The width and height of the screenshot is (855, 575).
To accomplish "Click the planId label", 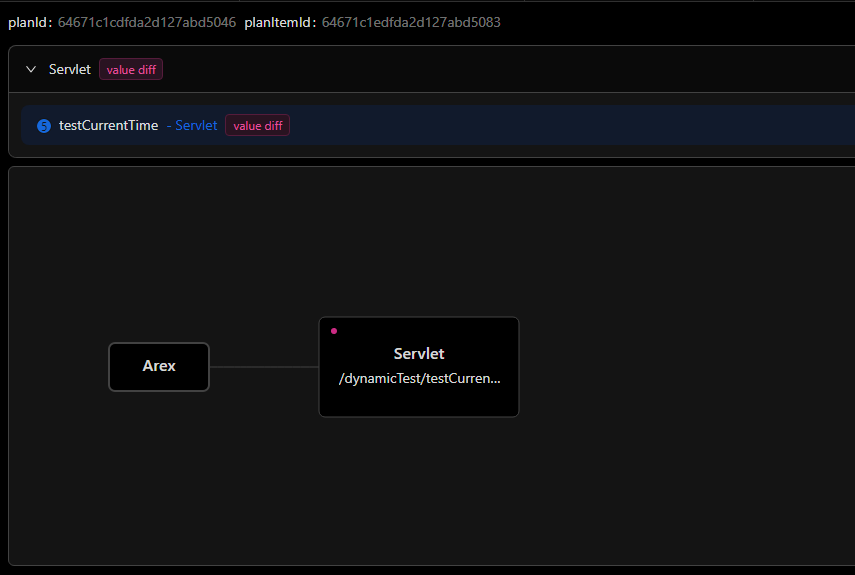I will pyautogui.click(x=30, y=22).
